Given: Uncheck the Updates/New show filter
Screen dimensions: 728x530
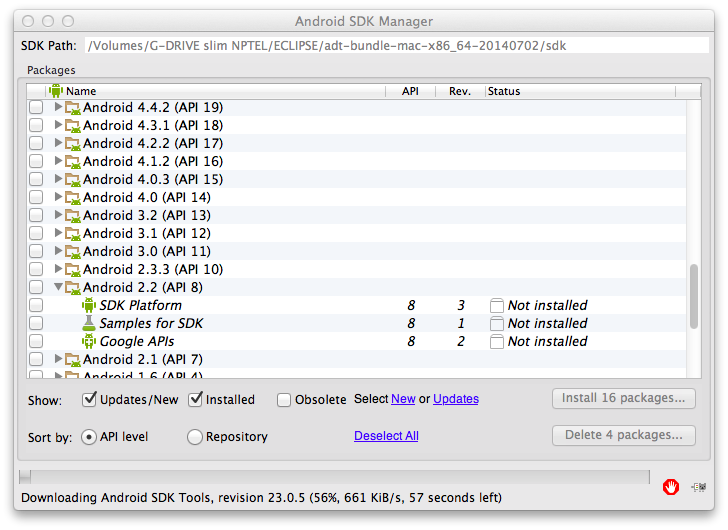Looking at the screenshot, I should pyautogui.click(x=89, y=399).
